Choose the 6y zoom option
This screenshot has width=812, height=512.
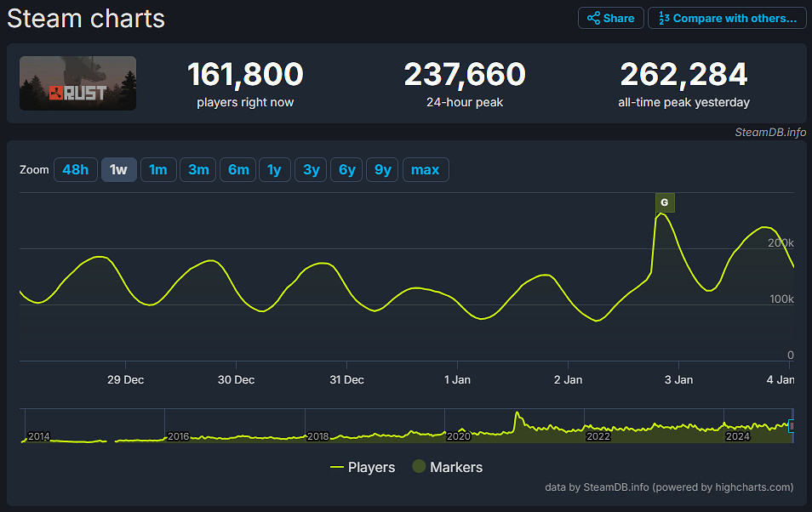(347, 169)
